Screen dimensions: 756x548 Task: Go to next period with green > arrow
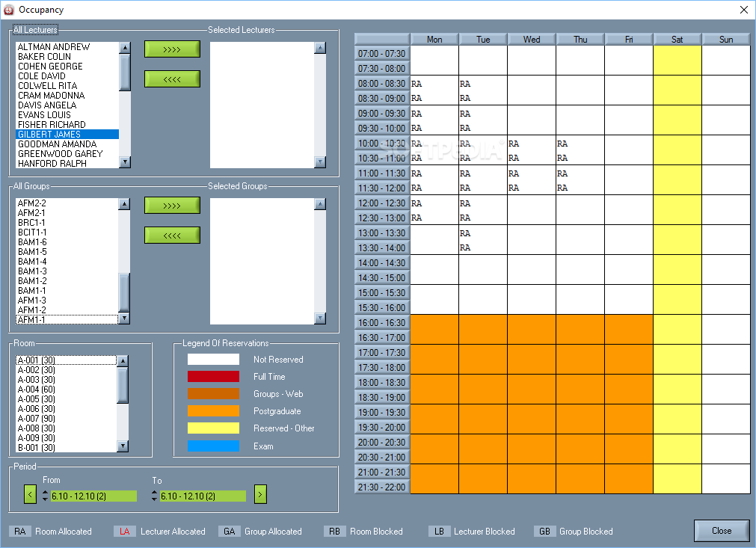click(x=260, y=494)
